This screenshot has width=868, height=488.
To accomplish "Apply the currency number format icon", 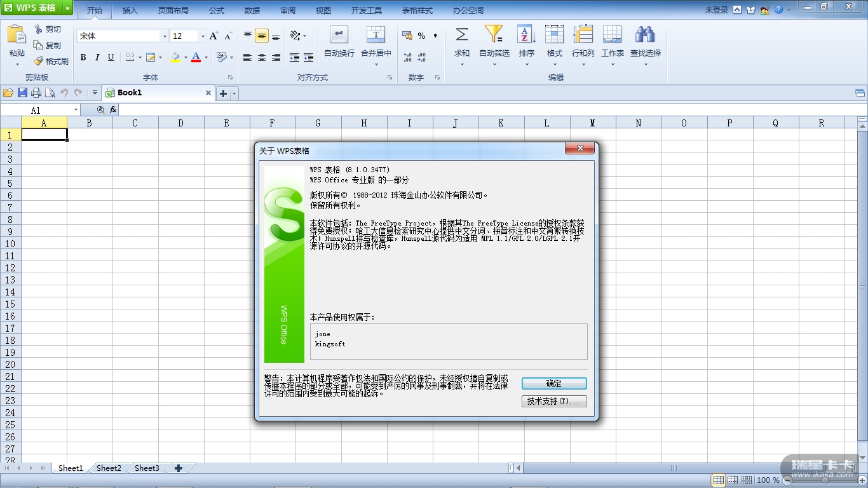I will coord(407,36).
